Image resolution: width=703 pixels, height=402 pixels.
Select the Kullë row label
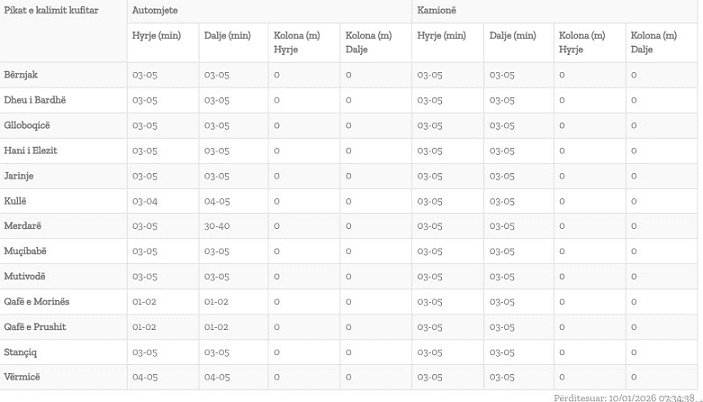click(16, 201)
